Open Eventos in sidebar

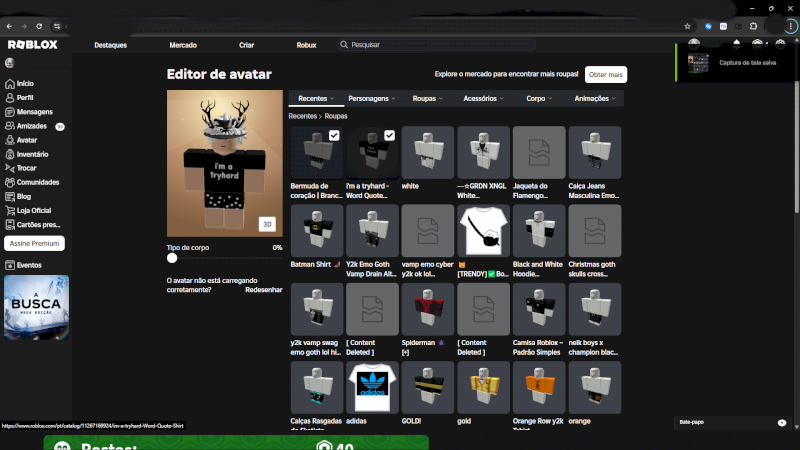23,265
